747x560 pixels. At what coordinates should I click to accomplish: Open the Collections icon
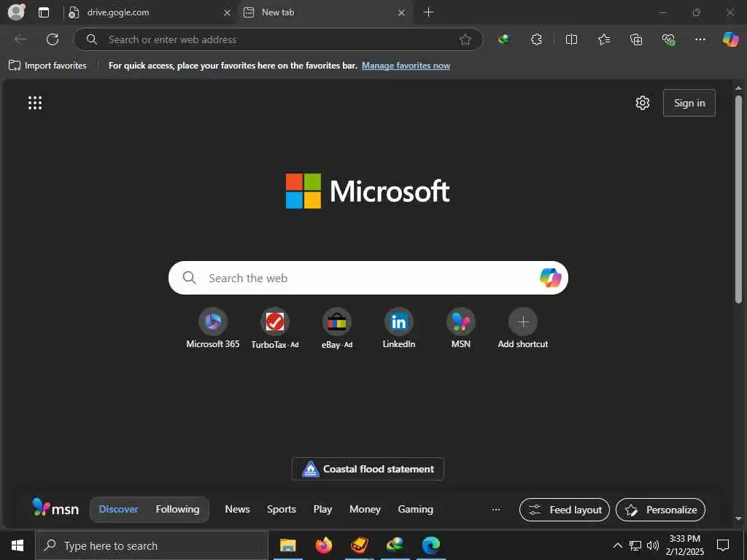click(636, 39)
